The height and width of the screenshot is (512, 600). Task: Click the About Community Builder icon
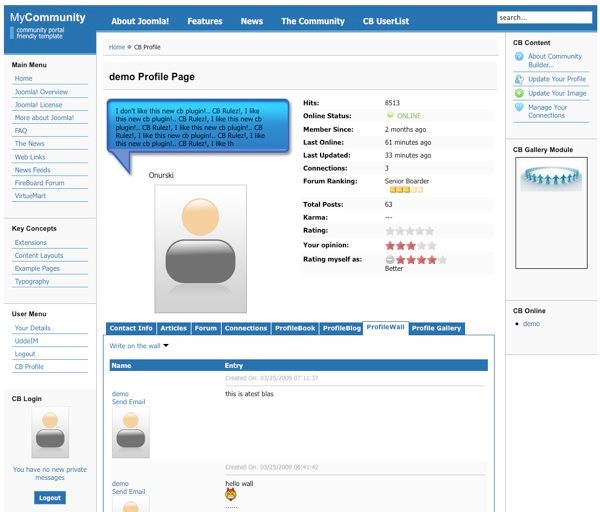coord(519,57)
